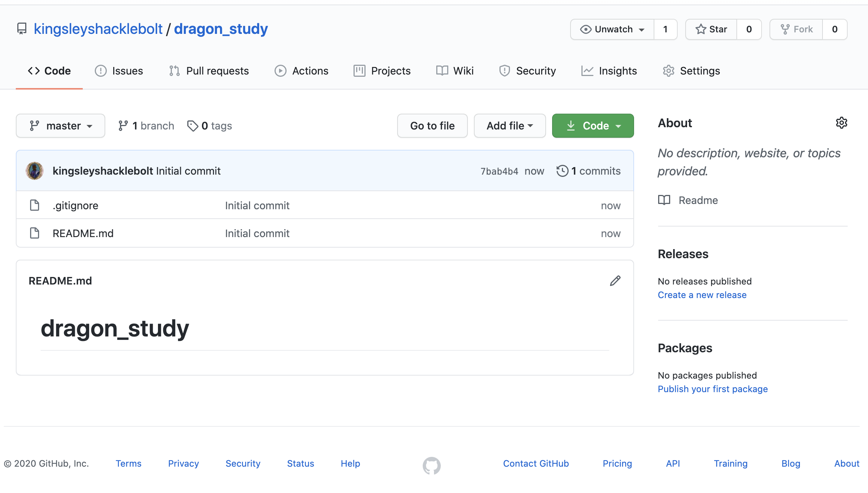This screenshot has width=868, height=493.
Task: Switch to the Projects tab
Action: click(382, 71)
